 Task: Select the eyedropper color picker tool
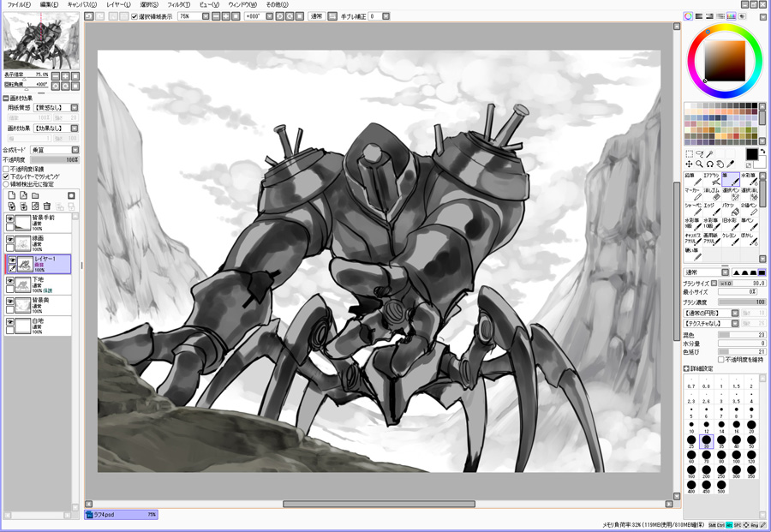[730, 164]
